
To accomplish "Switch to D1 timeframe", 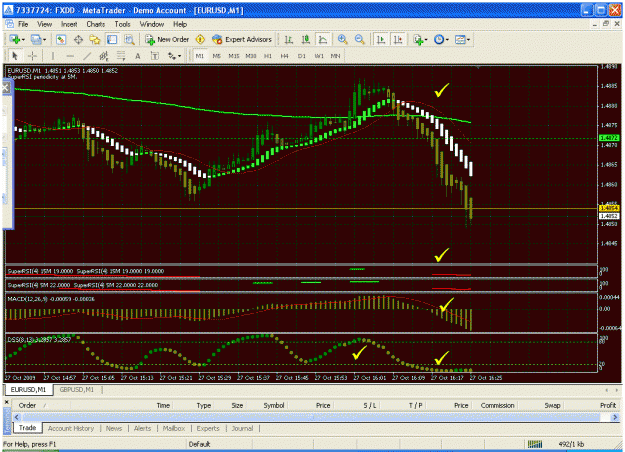I will 301,56.
